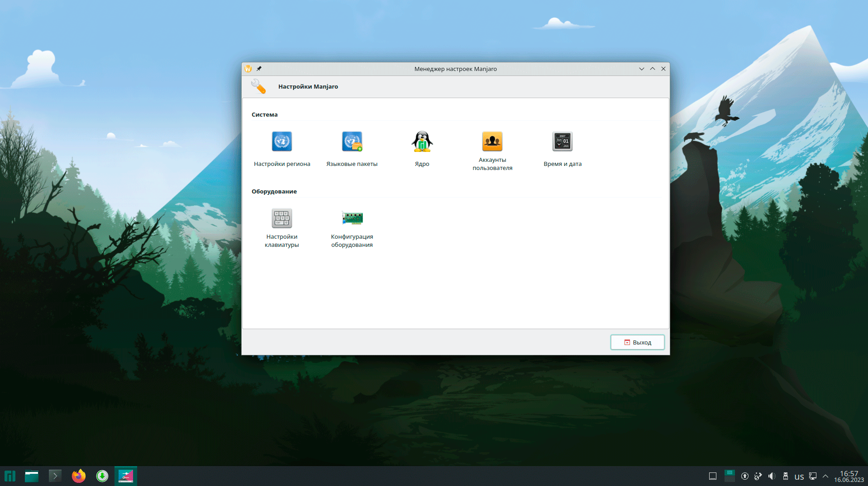
Task: Open the Ядро kernel settings
Action: [x=422, y=149]
